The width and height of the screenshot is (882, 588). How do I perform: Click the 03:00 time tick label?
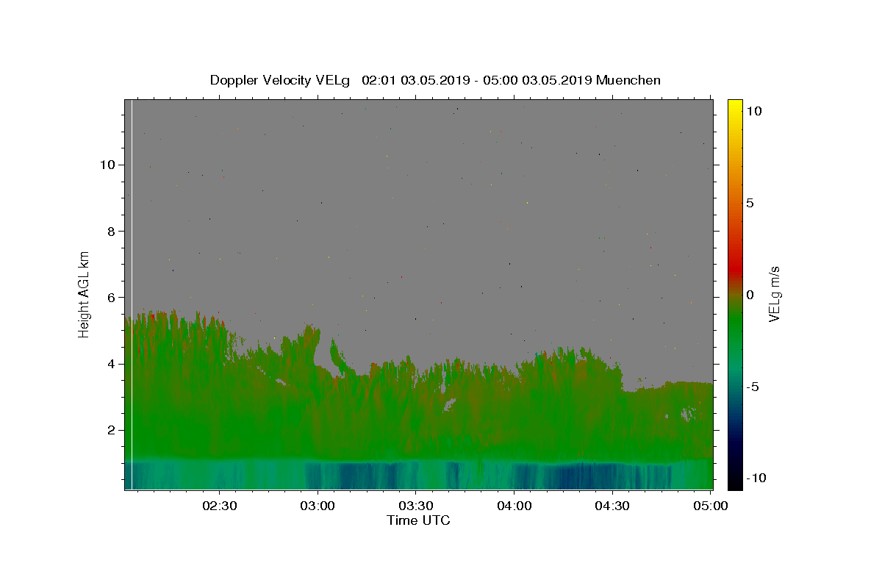pyautogui.click(x=318, y=506)
